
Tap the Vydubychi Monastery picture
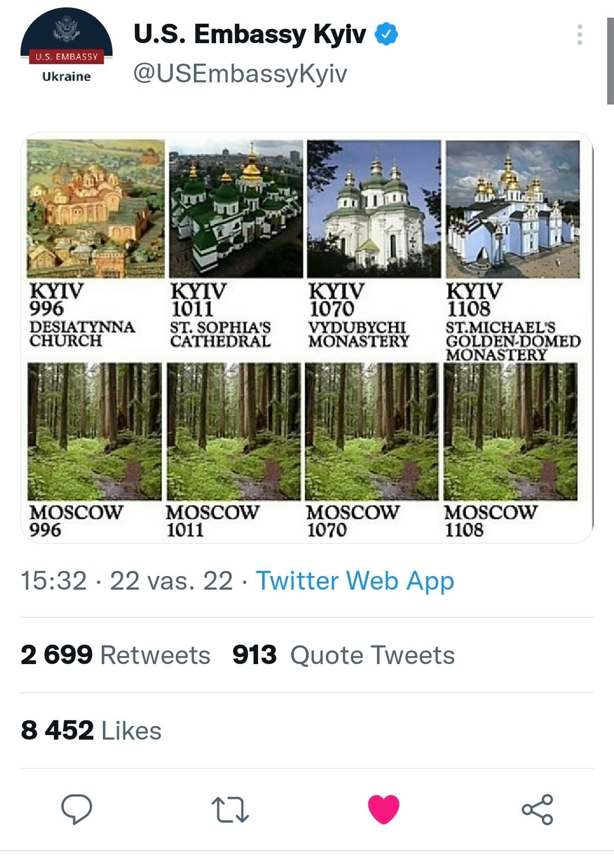[374, 209]
